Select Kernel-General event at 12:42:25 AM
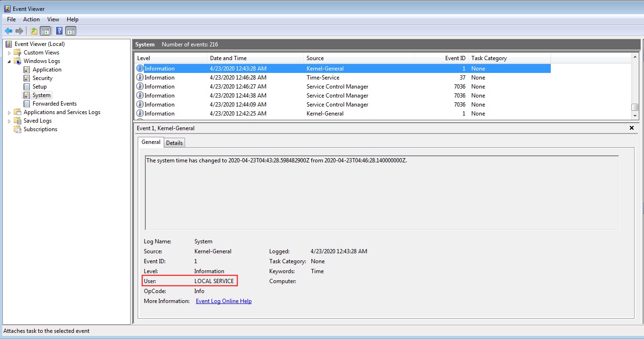Viewport: 644px width, 339px height. 343,114
